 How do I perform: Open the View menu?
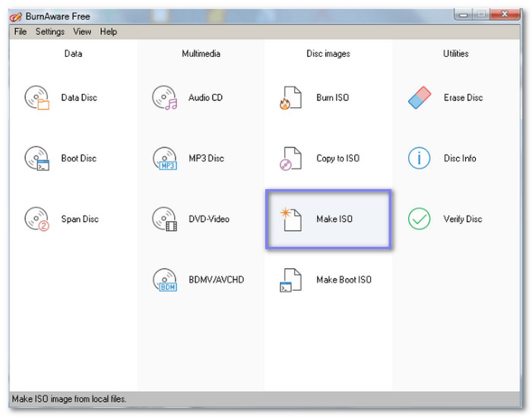tap(82, 32)
